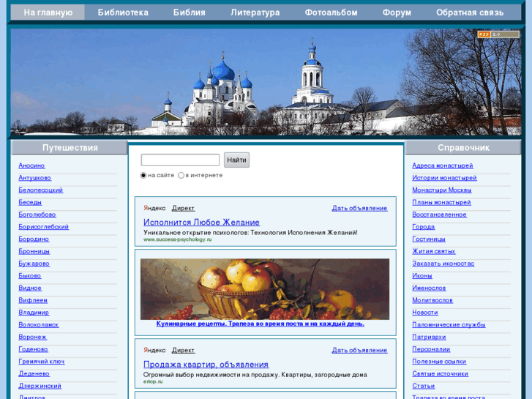Open the Персоналии link
The width and height of the screenshot is (532, 399).
pyautogui.click(x=431, y=348)
